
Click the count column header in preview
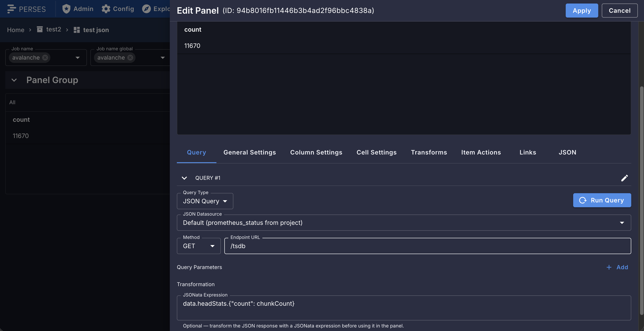193,29
